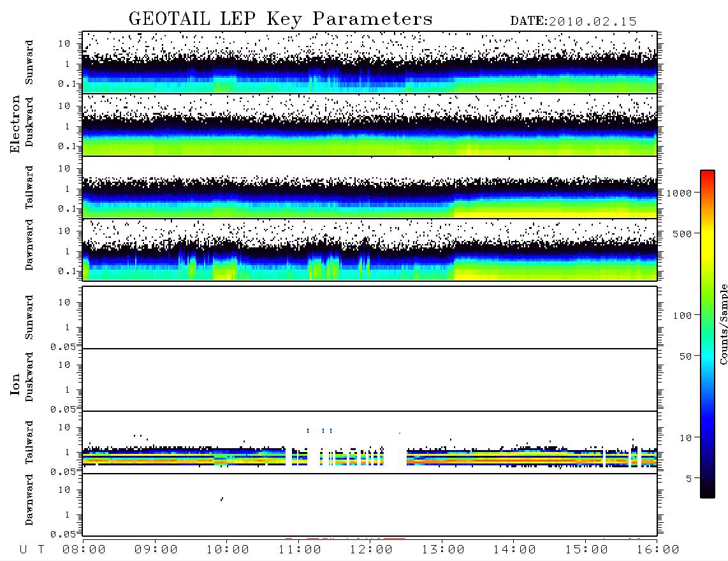Click the Electron Tailward spectrogram panel
Screen dimensions: 728x561
coord(370,187)
